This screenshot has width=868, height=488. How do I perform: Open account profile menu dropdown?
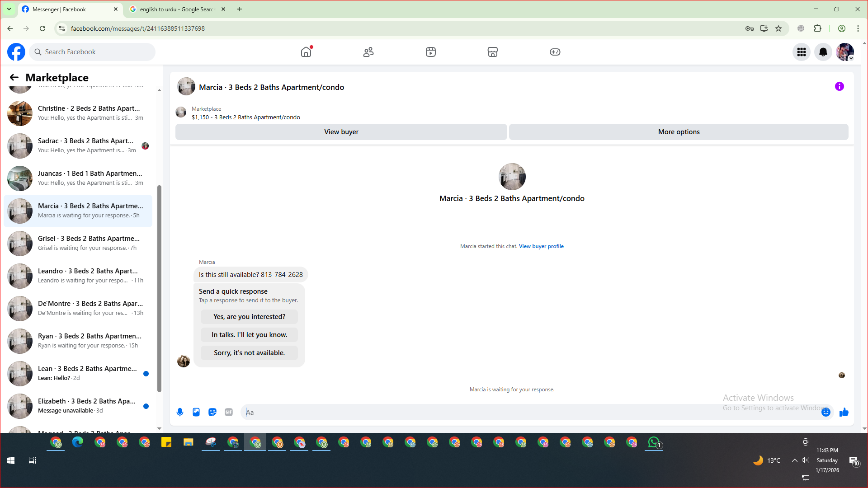tap(844, 52)
